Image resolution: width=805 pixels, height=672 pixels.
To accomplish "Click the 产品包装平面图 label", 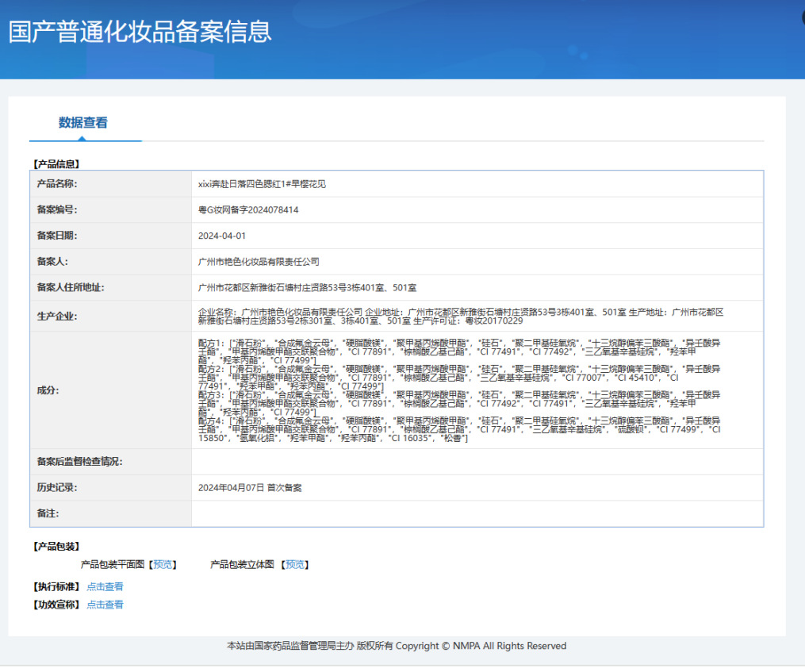I will coord(113,564).
